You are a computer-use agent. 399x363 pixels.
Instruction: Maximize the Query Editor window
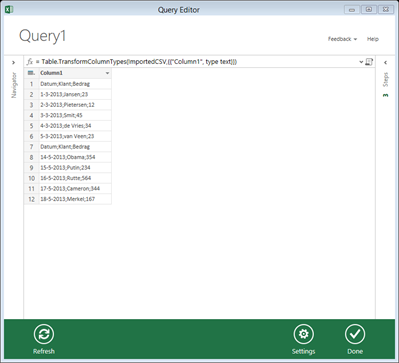369,10
